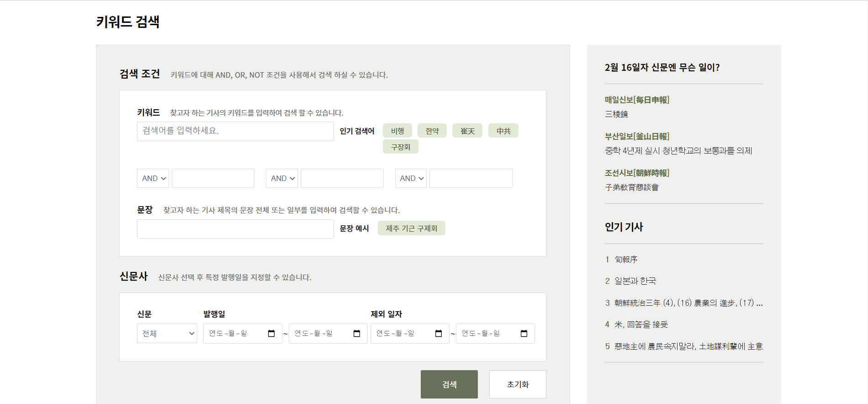Open 매일신보 newspaper link
Screen dimensions: 868x404
tap(637, 100)
